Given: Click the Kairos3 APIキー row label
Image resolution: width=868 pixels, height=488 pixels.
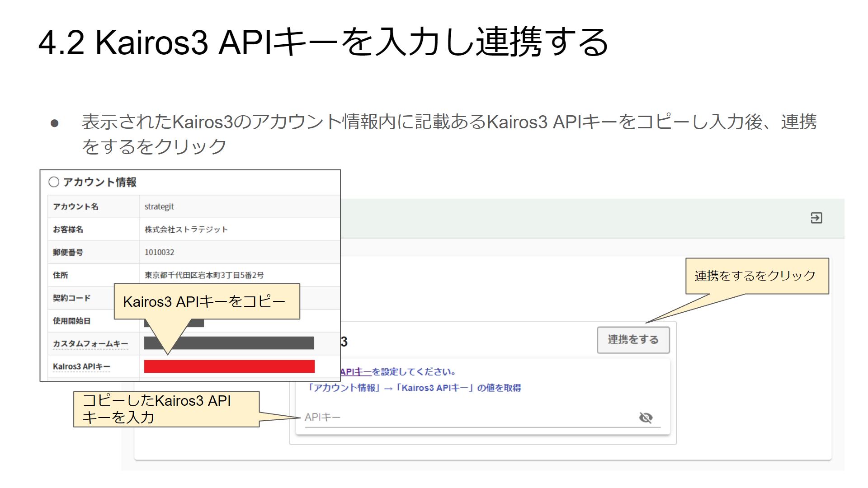Looking at the screenshot, I should coord(81,366).
